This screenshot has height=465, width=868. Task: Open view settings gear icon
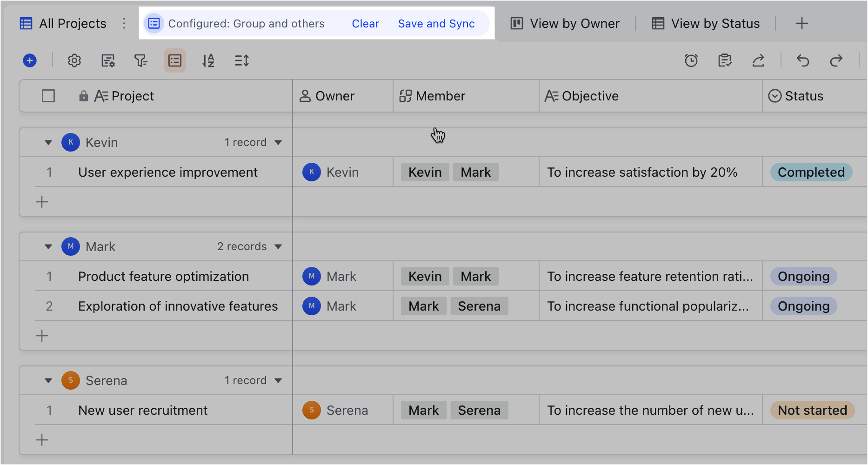(x=74, y=60)
